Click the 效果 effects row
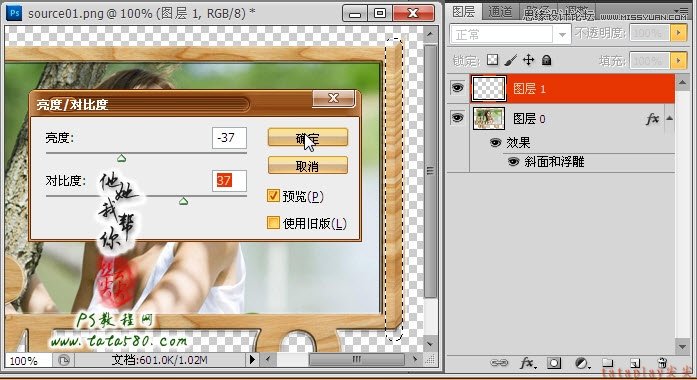 tap(518, 143)
